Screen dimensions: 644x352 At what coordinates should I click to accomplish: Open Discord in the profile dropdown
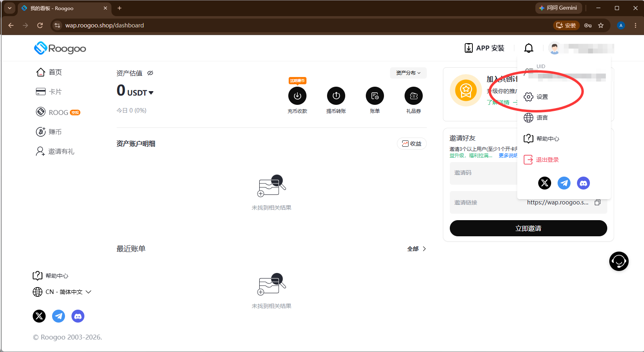coord(583,183)
